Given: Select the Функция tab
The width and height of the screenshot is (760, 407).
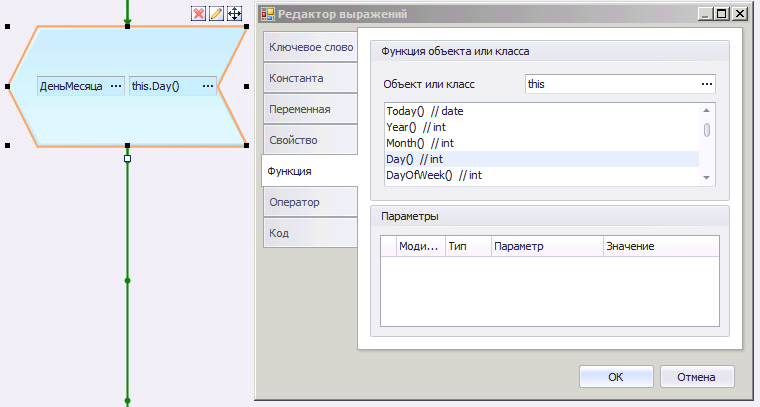Looking at the screenshot, I should (310, 171).
